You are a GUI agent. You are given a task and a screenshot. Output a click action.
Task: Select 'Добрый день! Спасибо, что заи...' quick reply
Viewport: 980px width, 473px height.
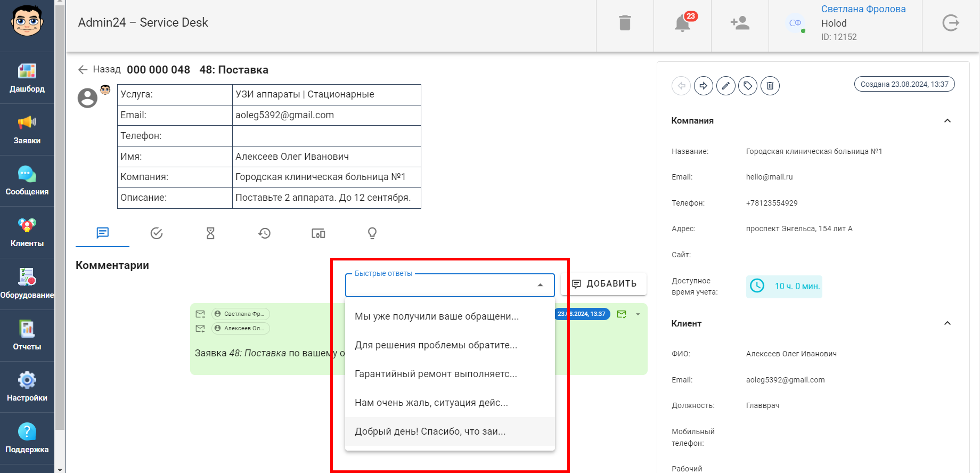coord(450,431)
